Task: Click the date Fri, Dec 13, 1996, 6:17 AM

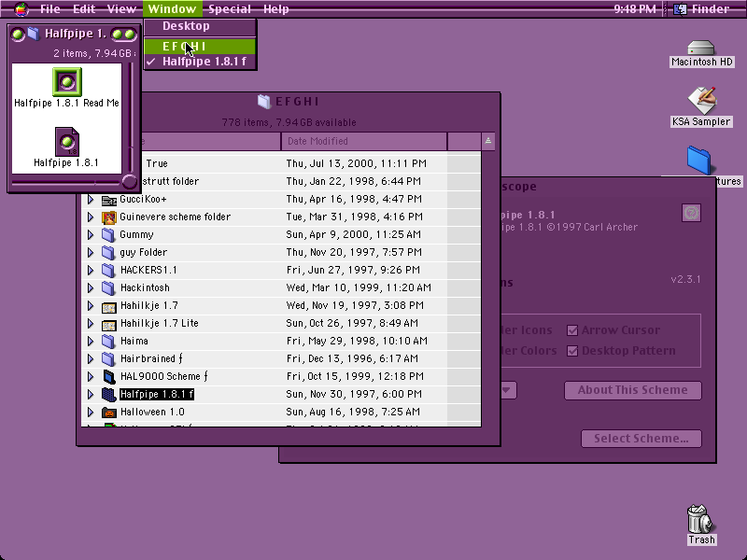Action: (x=352, y=358)
